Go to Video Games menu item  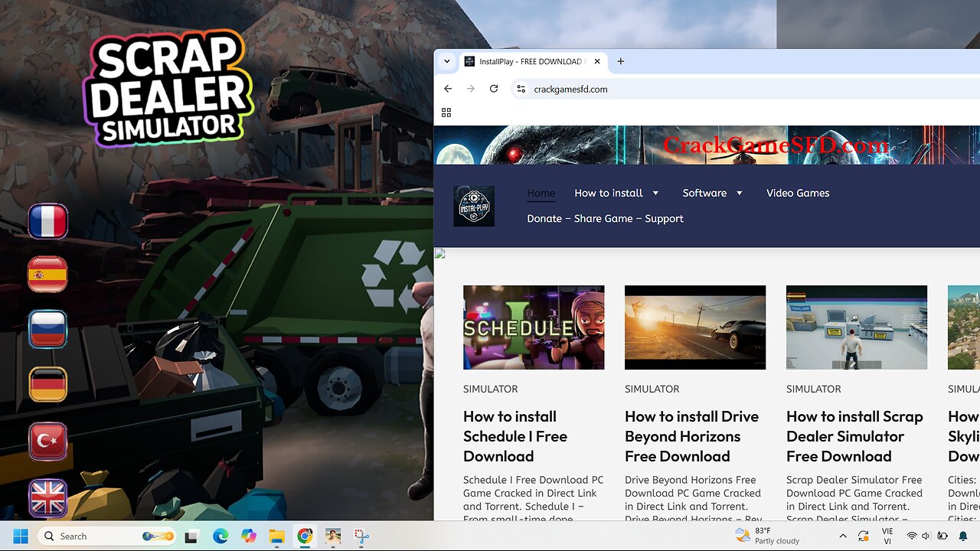pos(798,193)
